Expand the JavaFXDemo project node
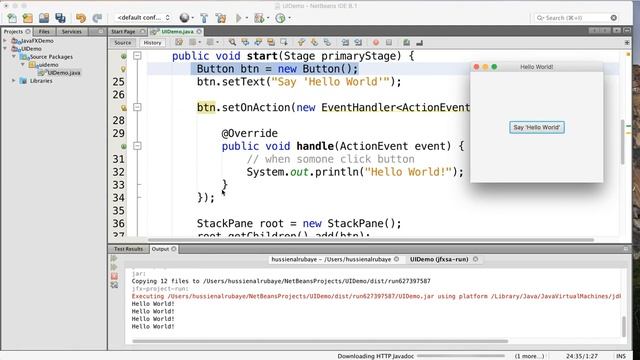This screenshot has height=360, width=640. point(5,41)
